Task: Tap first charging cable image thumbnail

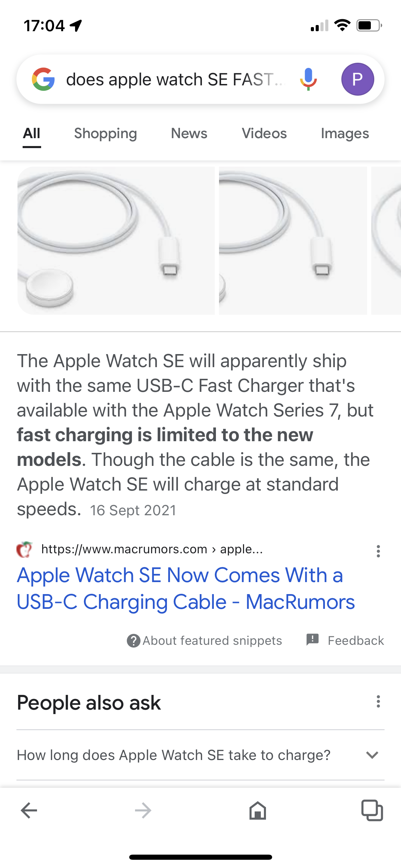Action: (x=116, y=240)
